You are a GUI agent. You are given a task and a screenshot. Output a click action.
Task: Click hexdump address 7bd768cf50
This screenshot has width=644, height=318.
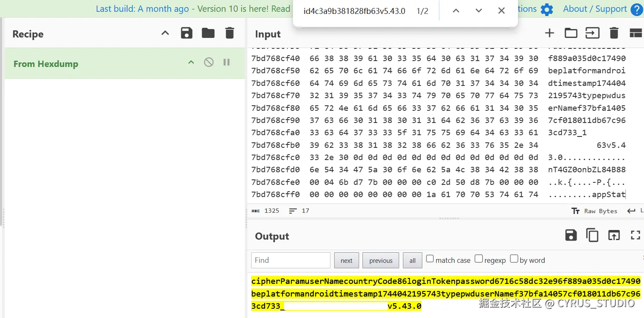click(x=276, y=71)
